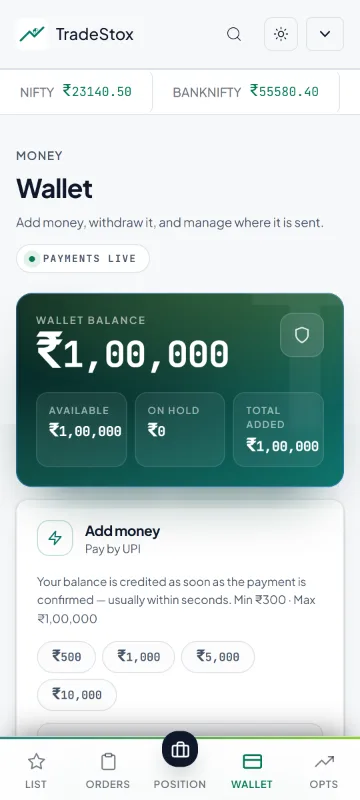360x800 pixels.
Task: Choose the ₹10,000 amount chip
Action: pos(77,694)
